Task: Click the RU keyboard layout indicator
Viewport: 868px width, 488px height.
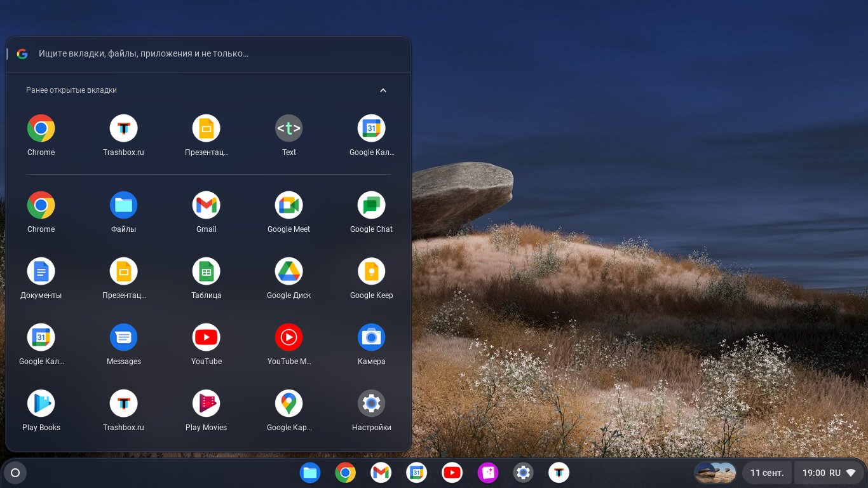Action: 835,473
